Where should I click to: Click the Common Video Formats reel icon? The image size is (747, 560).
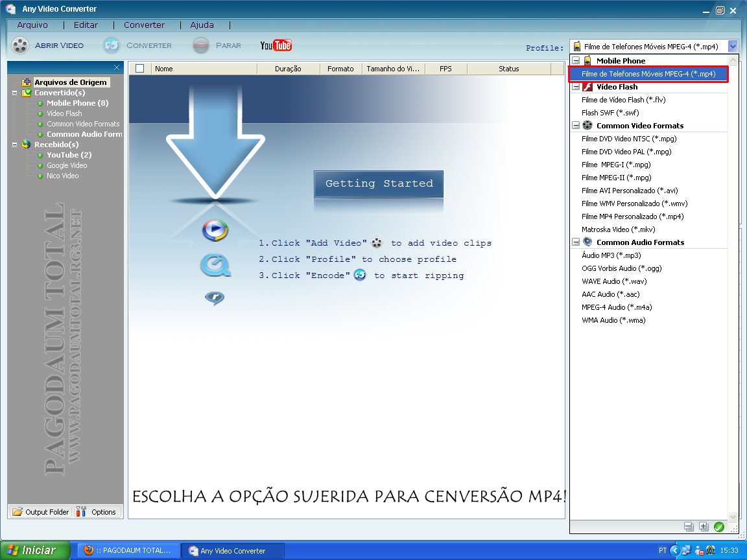pyautogui.click(x=587, y=125)
